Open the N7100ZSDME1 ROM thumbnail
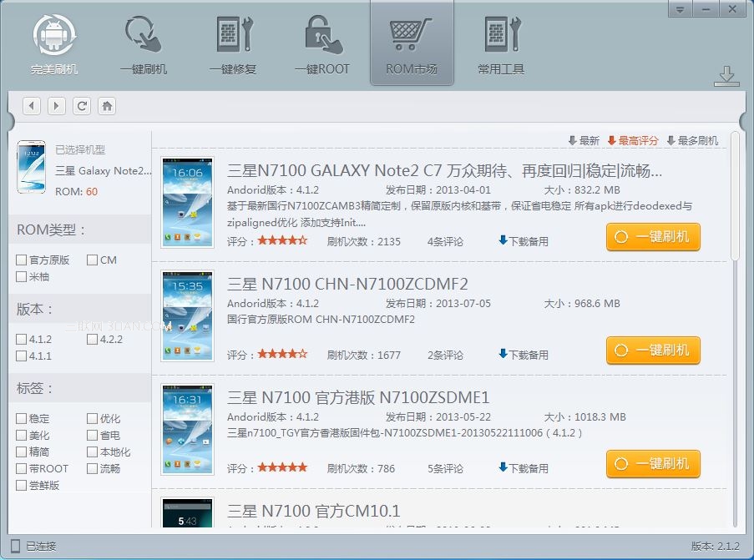This screenshot has width=754, height=560. click(188, 429)
